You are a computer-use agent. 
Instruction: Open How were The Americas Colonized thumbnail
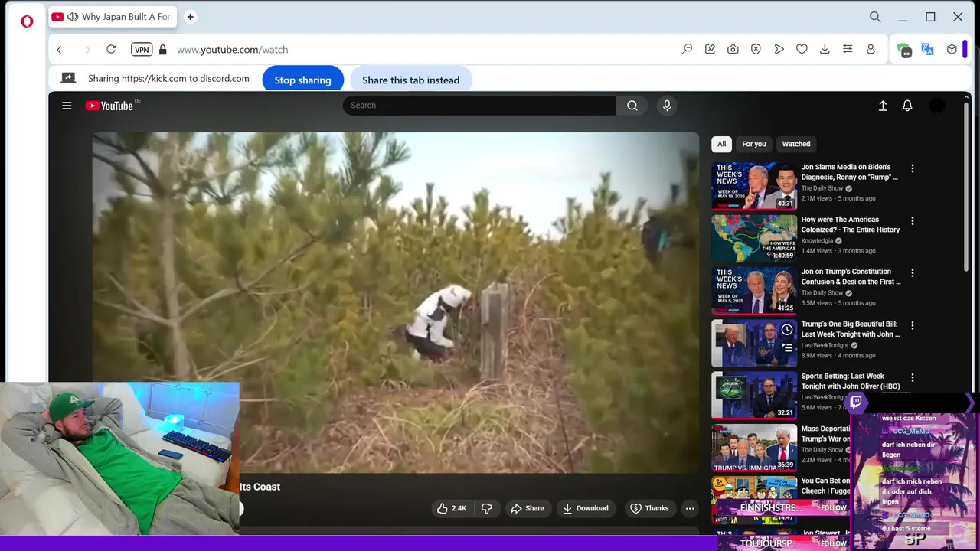coord(754,238)
